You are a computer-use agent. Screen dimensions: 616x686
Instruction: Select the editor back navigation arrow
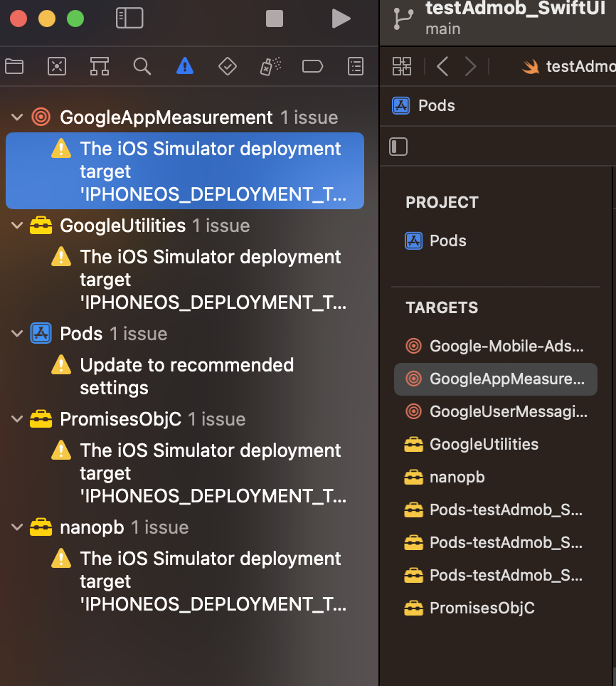pos(442,66)
